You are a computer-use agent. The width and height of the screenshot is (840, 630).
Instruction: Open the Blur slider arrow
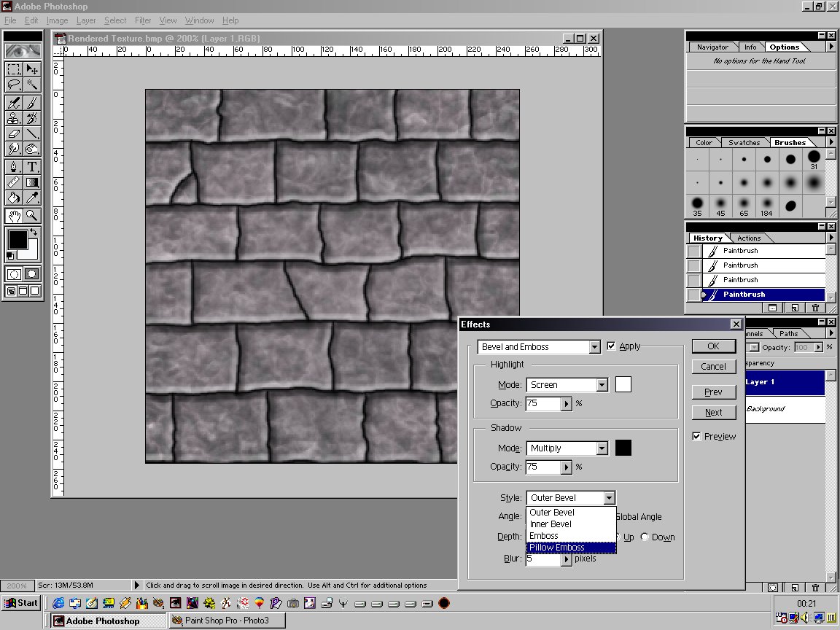click(x=567, y=559)
